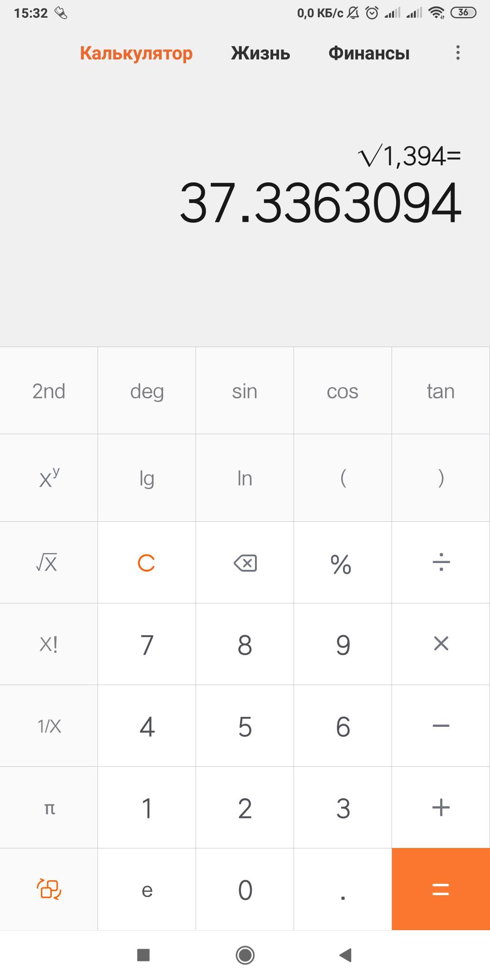Tap the X to the power y key
490x980 pixels.
tap(49, 478)
